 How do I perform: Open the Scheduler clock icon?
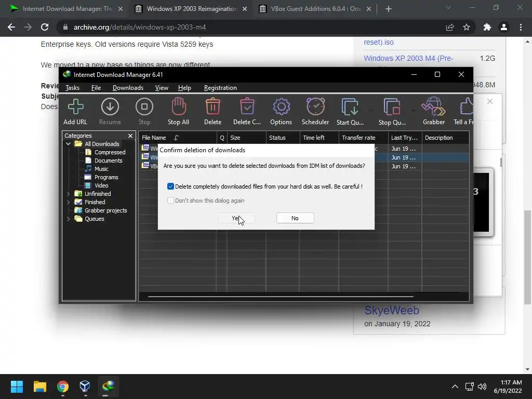(315, 107)
